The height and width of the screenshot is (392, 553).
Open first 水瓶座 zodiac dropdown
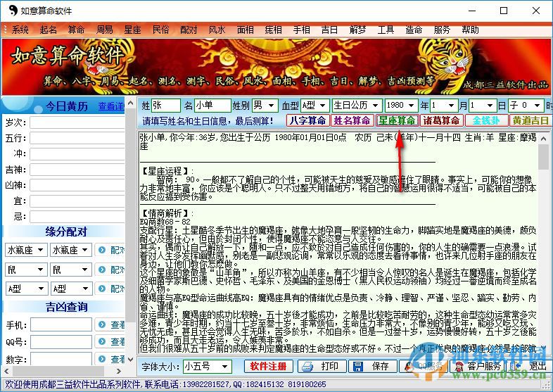(26, 250)
